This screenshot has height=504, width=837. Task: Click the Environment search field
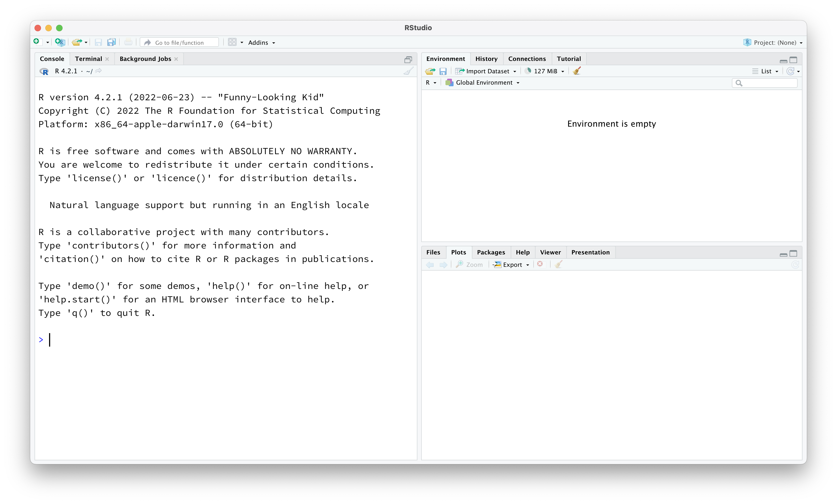click(765, 83)
